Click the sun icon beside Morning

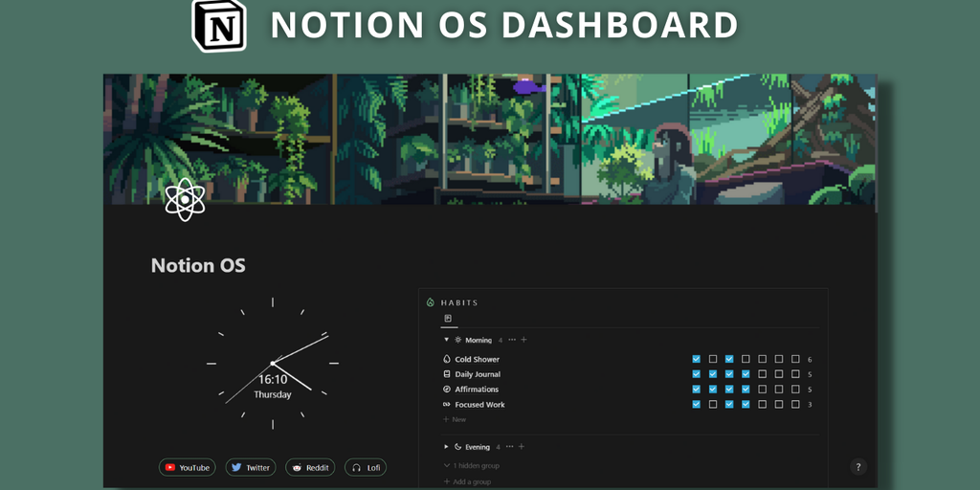458,340
